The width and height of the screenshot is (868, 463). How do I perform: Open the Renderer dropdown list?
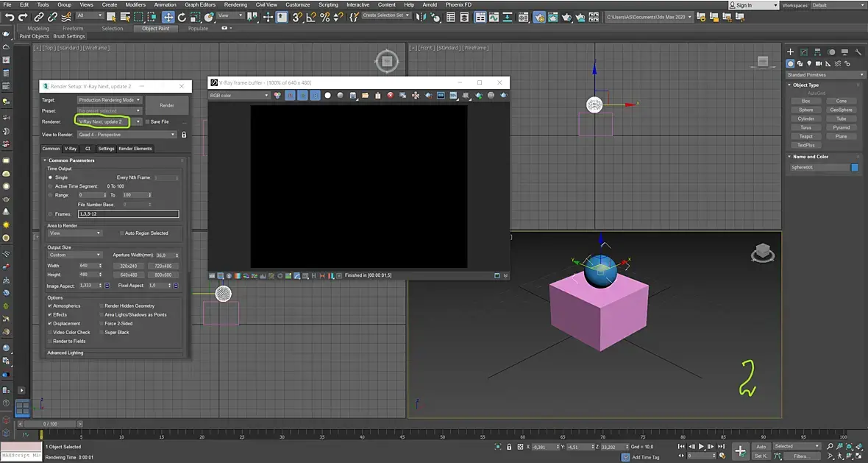[138, 121]
